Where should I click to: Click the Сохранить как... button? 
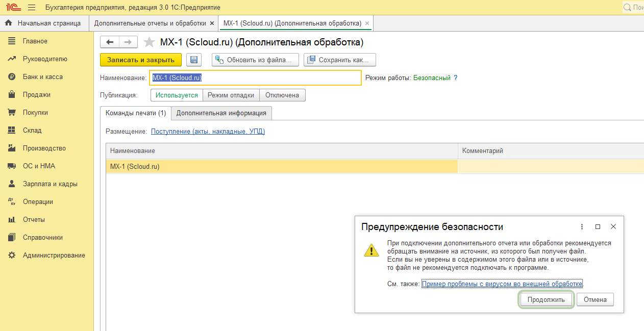coord(340,60)
